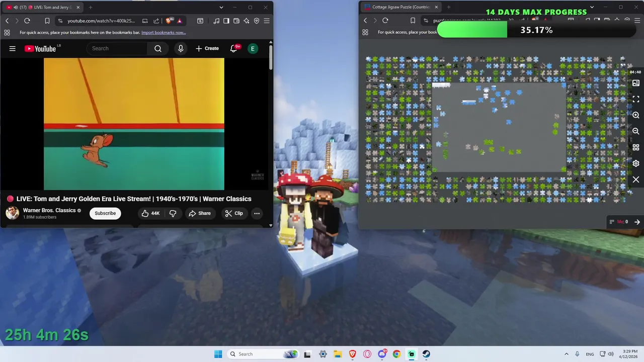Dislike the Tom and Jerry video

click(173, 213)
